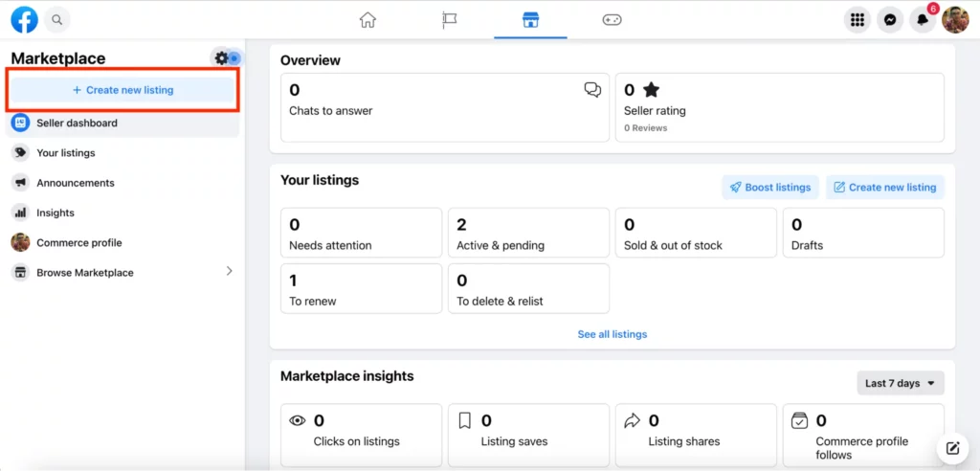
Task: Open the To renew card
Action: pos(361,288)
